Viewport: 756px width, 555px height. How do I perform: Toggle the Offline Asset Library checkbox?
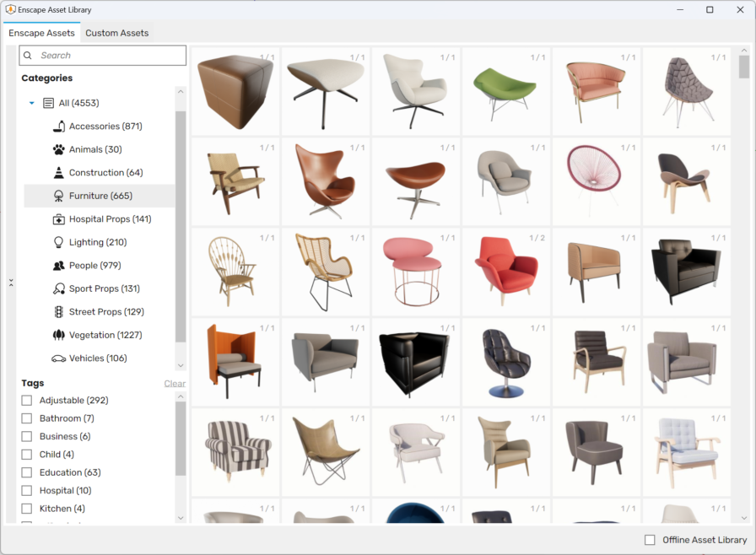(x=650, y=540)
